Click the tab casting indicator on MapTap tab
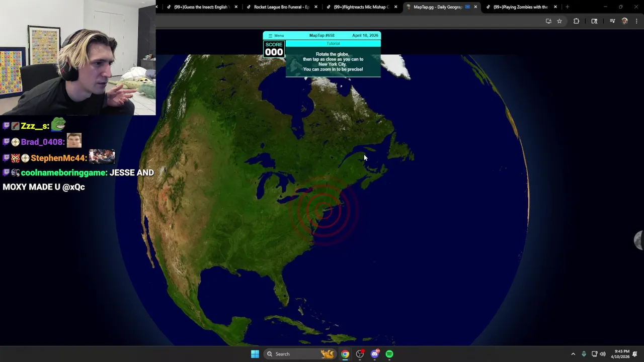 click(467, 7)
